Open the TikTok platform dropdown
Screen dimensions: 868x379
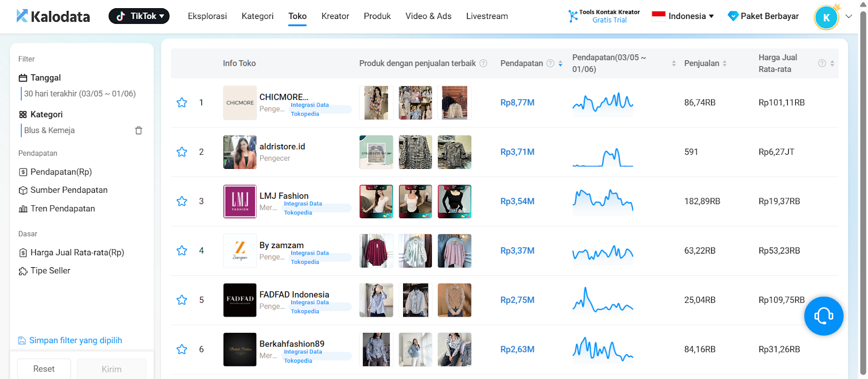point(139,16)
